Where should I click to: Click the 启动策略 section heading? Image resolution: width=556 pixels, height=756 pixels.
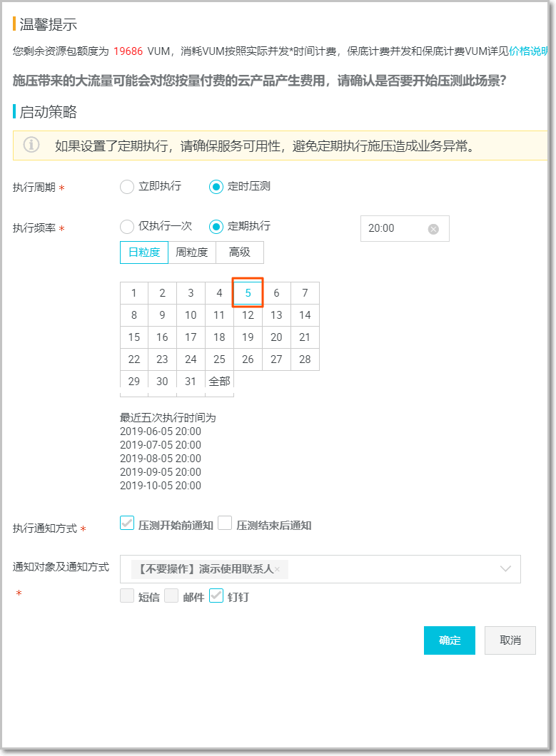49,112
